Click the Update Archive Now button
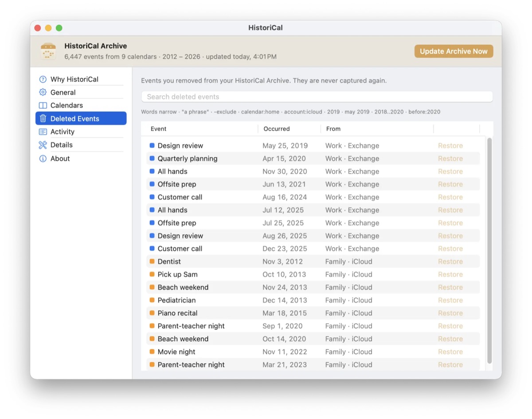 click(x=454, y=51)
